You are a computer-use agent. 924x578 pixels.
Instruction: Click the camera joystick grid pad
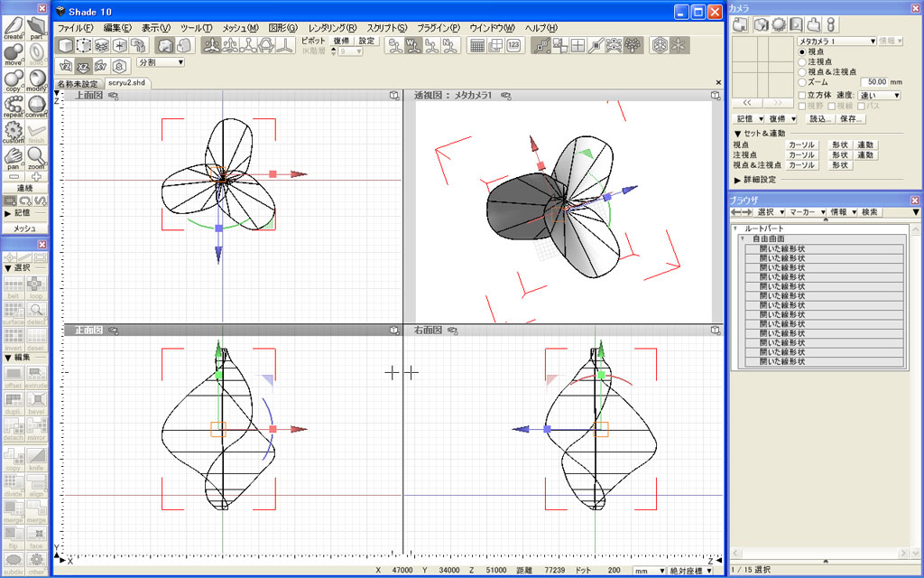point(762,65)
